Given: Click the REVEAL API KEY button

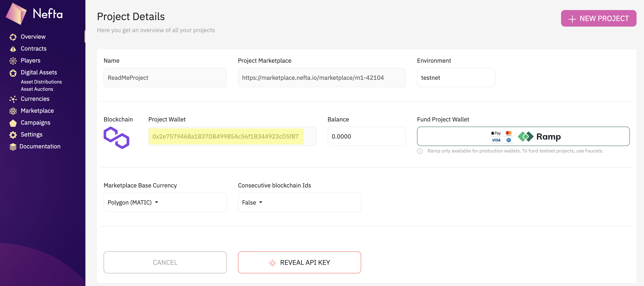Looking at the screenshot, I should pos(299,262).
